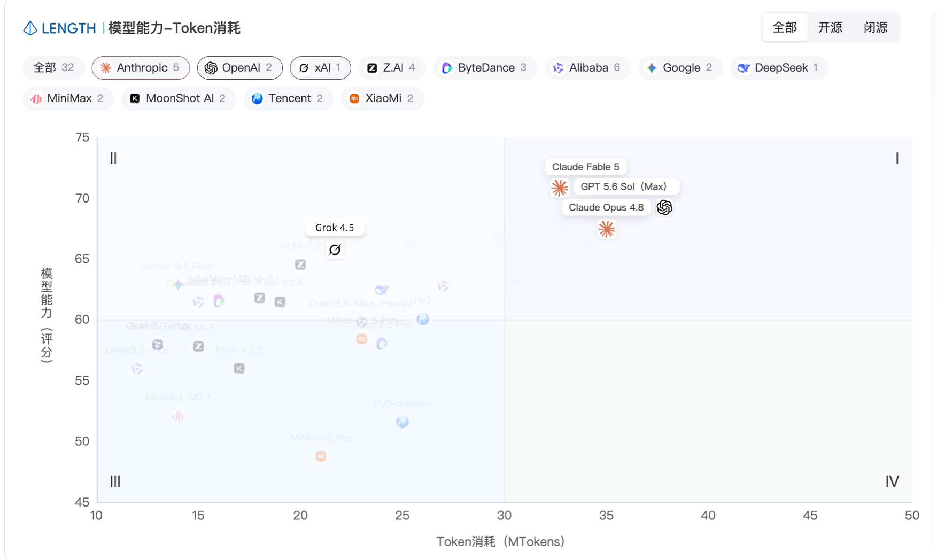Viewport: 937px width, 560px height.
Task: Click the Claude Fable 5 label
Action: pos(586,167)
